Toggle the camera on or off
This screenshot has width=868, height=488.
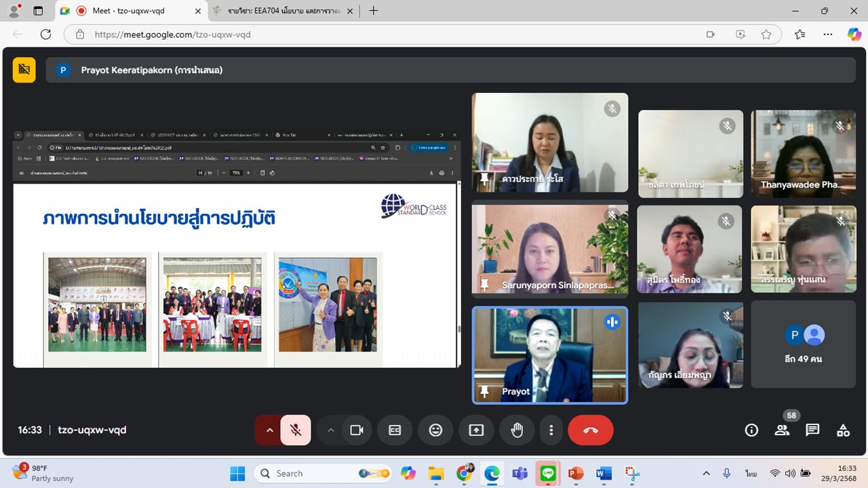tap(357, 430)
